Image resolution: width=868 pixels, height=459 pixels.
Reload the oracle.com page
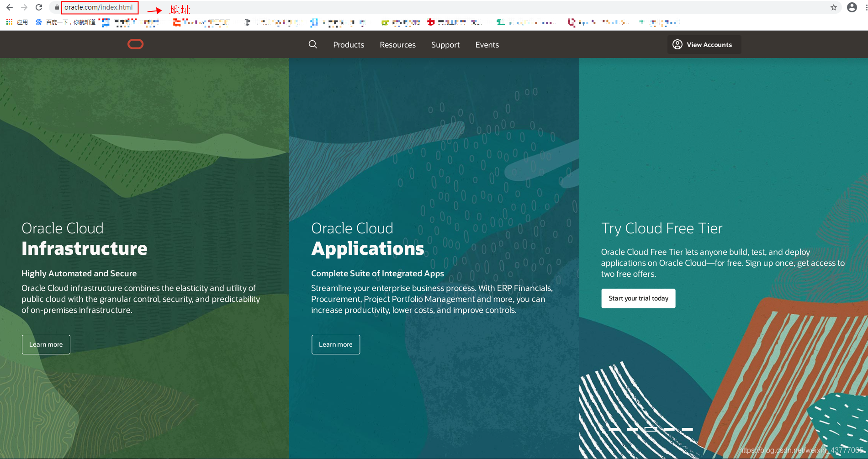[39, 7]
